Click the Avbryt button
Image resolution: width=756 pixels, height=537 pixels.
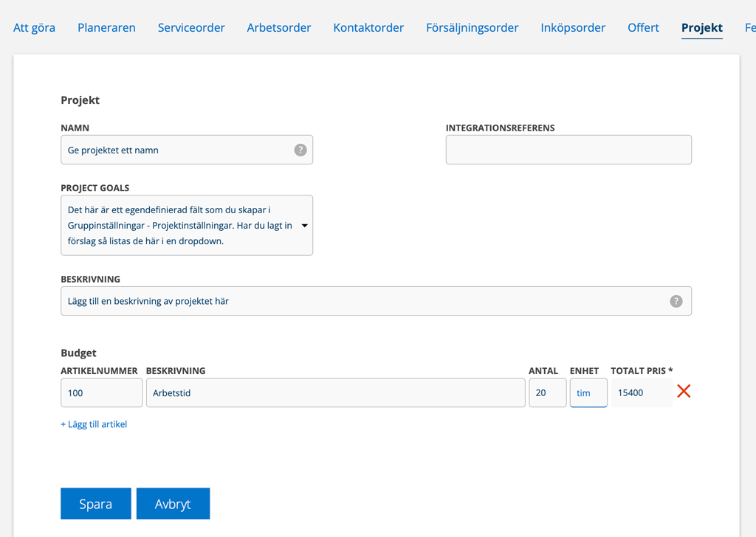point(173,504)
